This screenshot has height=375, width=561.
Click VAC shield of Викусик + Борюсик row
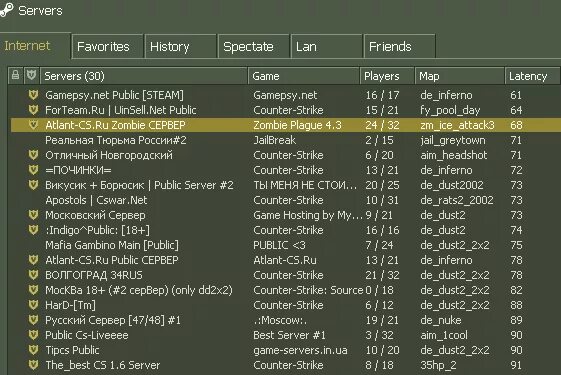(x=33, y=185)
